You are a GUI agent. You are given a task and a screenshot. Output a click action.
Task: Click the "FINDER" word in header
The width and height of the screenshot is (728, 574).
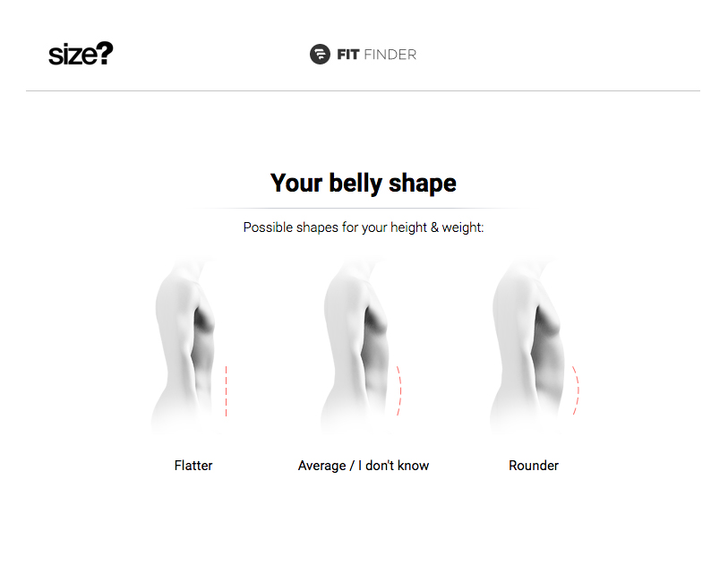click(390, 55)
